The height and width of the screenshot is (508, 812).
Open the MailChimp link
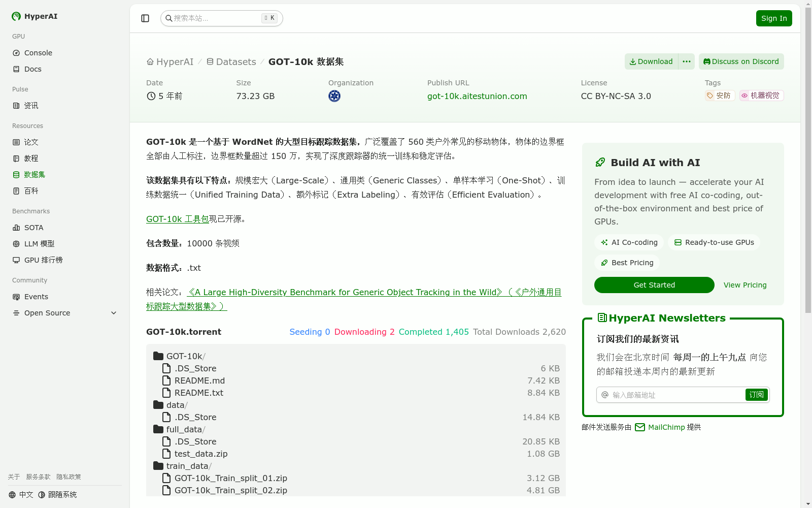pos(660,427)
